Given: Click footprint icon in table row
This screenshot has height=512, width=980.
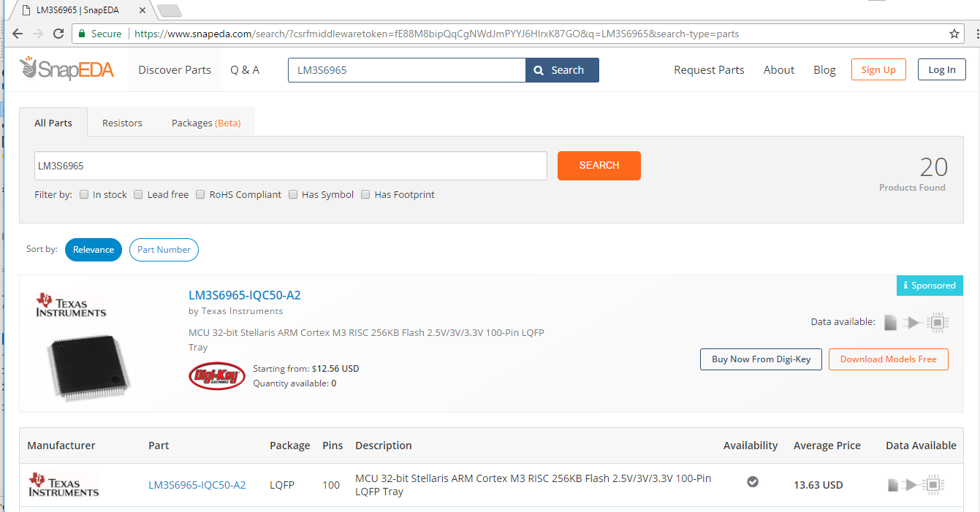Looking at the screenshot, I should (x=932, y=484).
